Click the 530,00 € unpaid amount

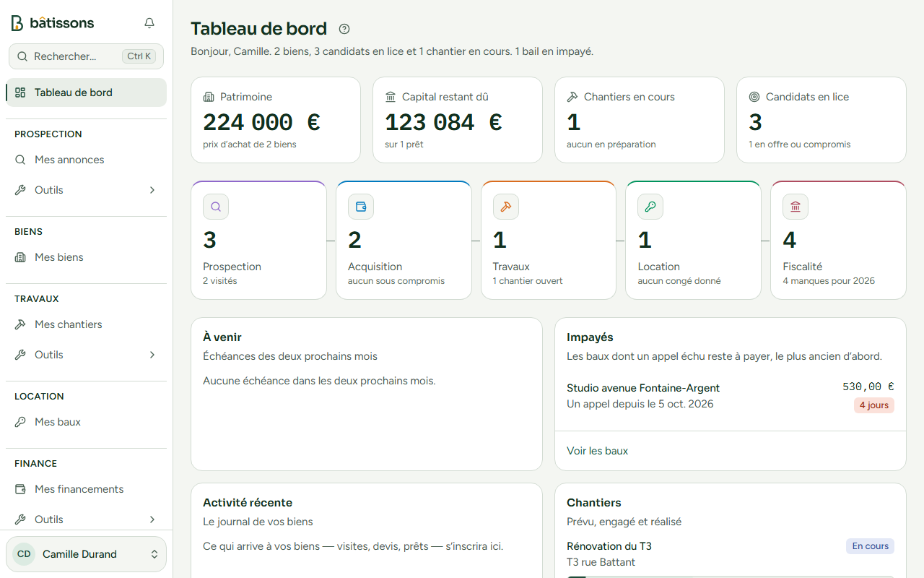point(868,387)
